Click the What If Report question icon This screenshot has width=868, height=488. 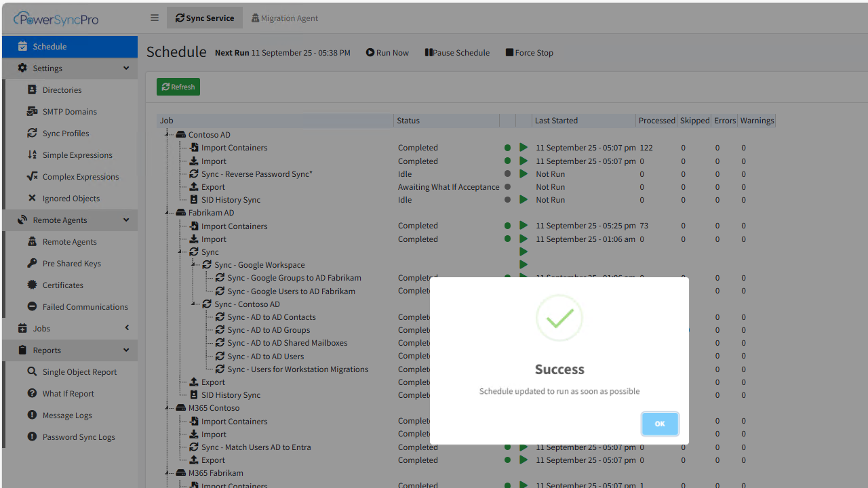click(x=32, y=394)
